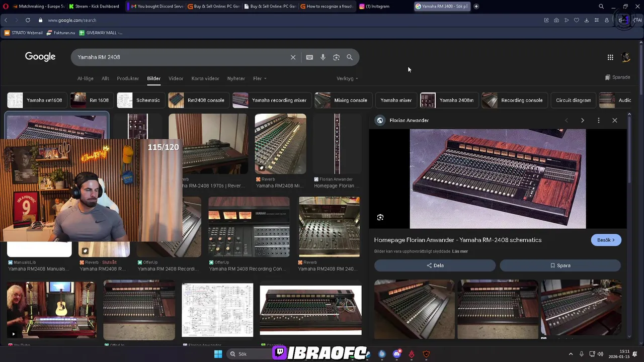Select the Yamaha recording mixer chip
This screenshot has width=644, height=362.
click(x=271, y=100)
